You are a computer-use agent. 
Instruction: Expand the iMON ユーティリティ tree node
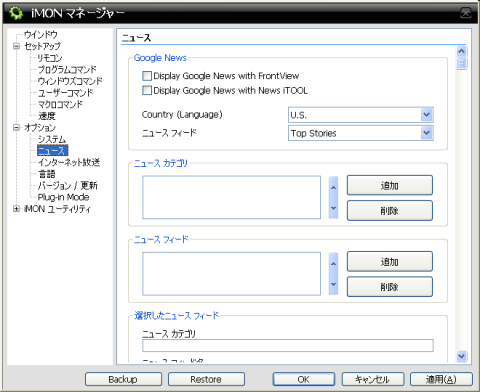click(x=16, y=209)
